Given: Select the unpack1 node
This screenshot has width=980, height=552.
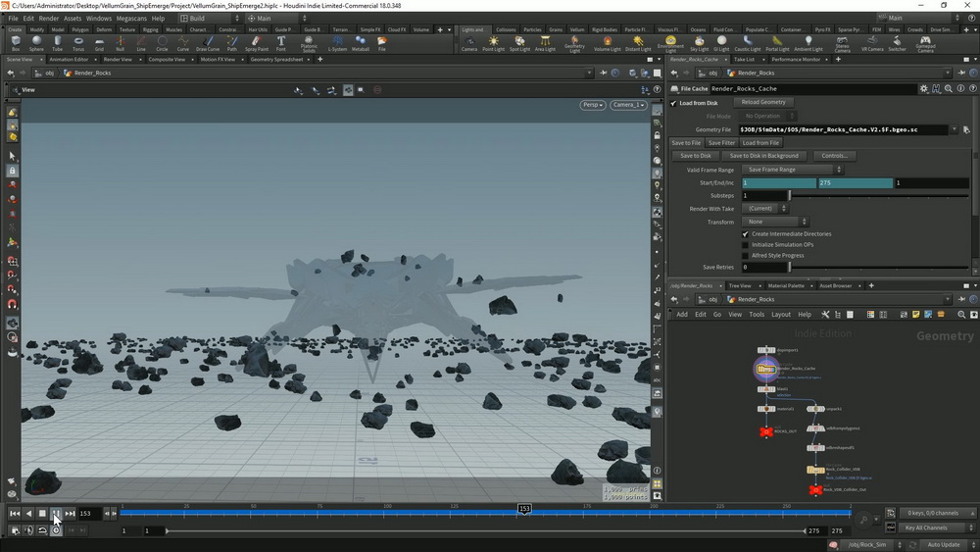Looking at the screenshot, I should (815, 409).
